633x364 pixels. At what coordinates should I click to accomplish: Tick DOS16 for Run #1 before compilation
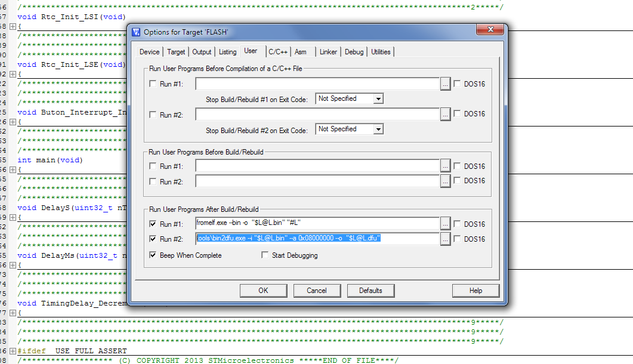(x=457, y=84)
